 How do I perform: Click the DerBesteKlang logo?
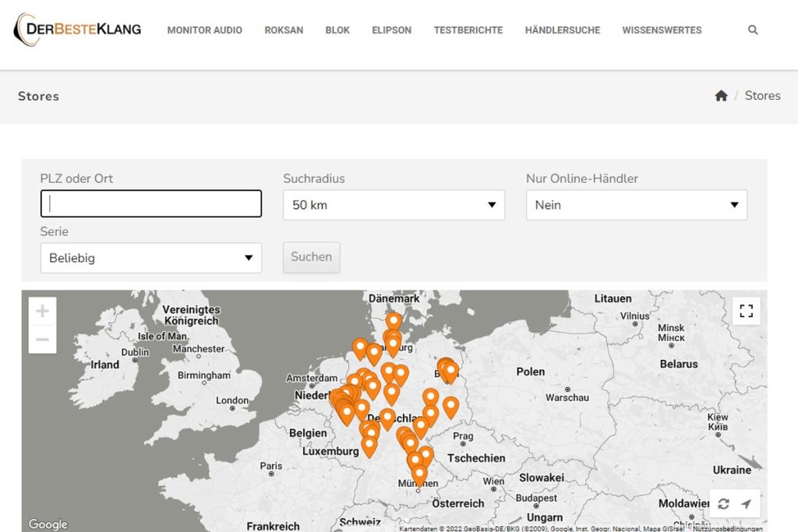coord(78,30)
